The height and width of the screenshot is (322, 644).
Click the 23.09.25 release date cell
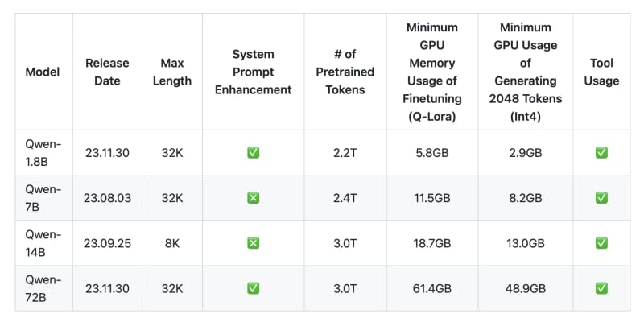coord(107,243)
